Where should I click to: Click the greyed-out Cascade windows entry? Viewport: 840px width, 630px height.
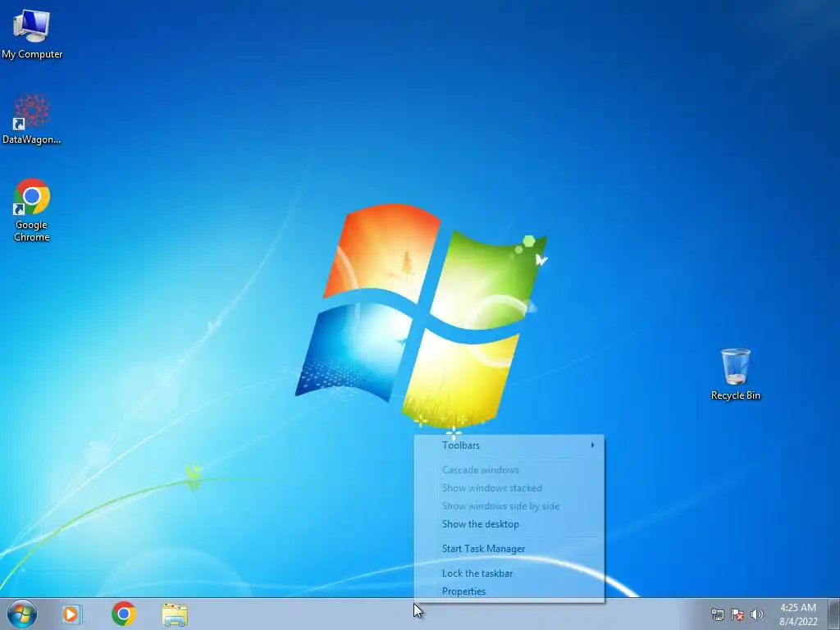tap(509, 470)
